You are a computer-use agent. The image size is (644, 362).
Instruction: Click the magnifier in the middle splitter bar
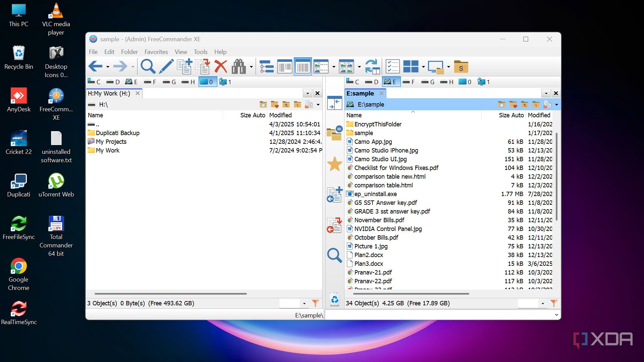point(334,255)
